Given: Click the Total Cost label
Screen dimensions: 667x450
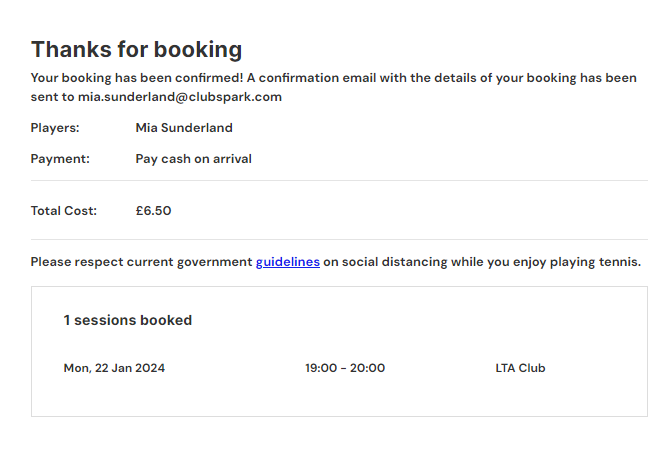Looking at the screenshot, I should 63,211.
